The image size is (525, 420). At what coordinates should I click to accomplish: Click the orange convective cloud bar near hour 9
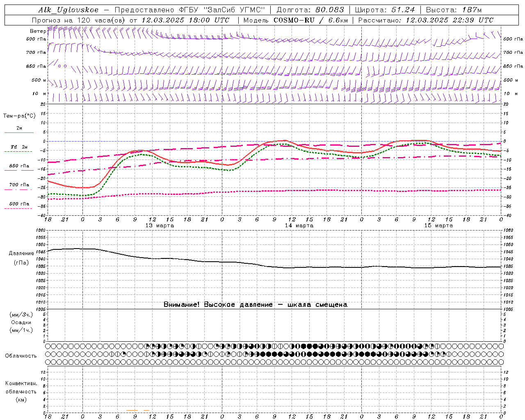(132, 410)
